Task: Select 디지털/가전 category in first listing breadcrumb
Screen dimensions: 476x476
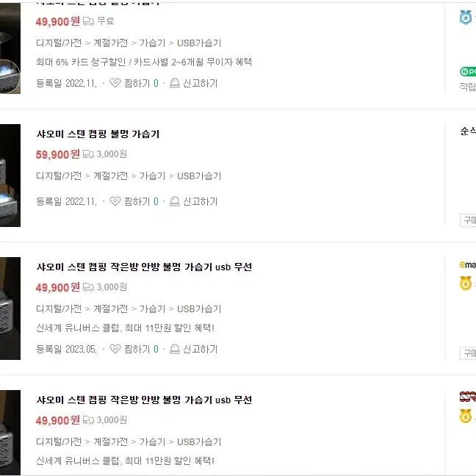Action: pyautogui.click(x=59, y=43)
